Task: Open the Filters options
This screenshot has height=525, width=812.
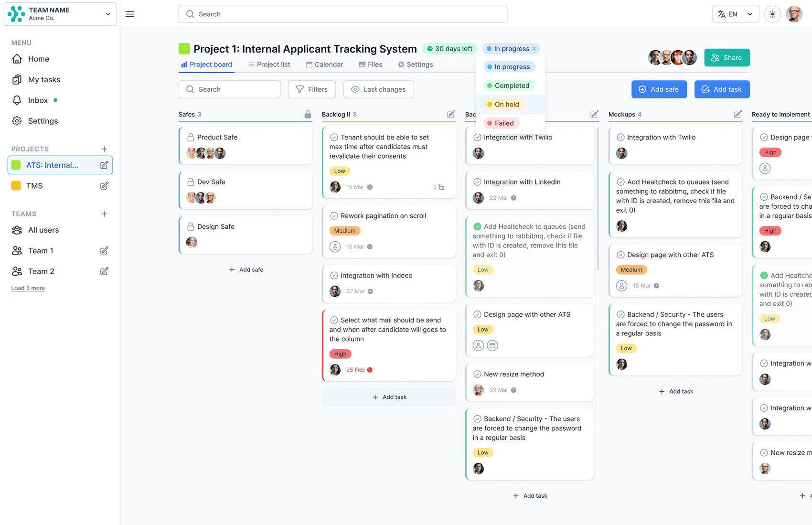Action: [x=312, y=89]
